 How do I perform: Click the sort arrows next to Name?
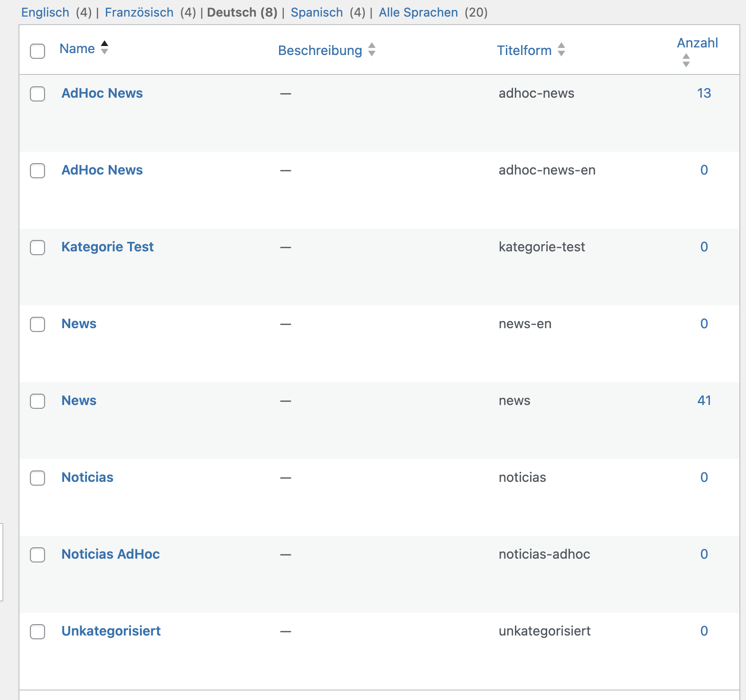[x=104, y=48]
